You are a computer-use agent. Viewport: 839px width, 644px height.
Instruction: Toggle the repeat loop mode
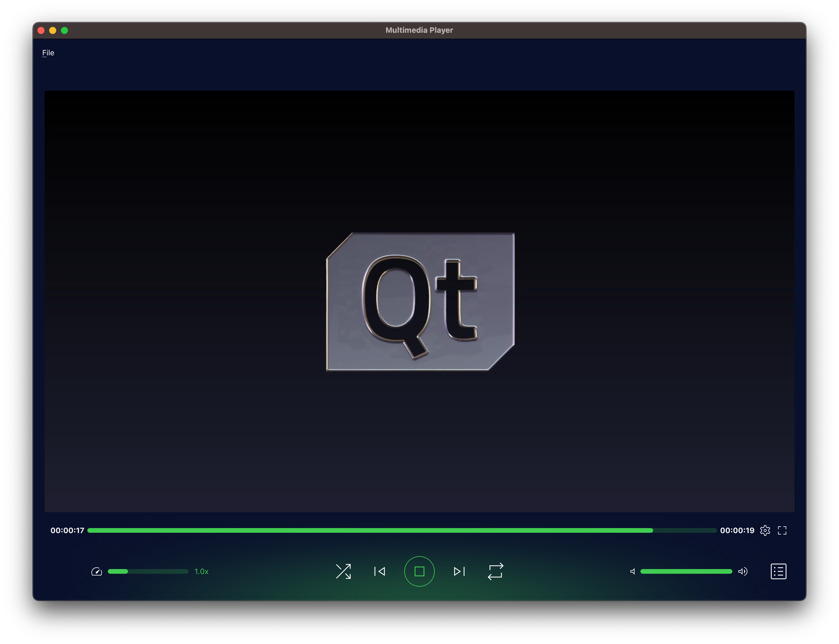pos(495,571)
